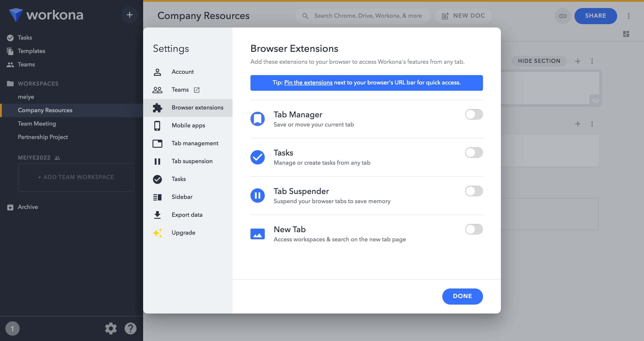Click the Share button
This screenshot has width=644, height=341.
click(x=595, y=16)
